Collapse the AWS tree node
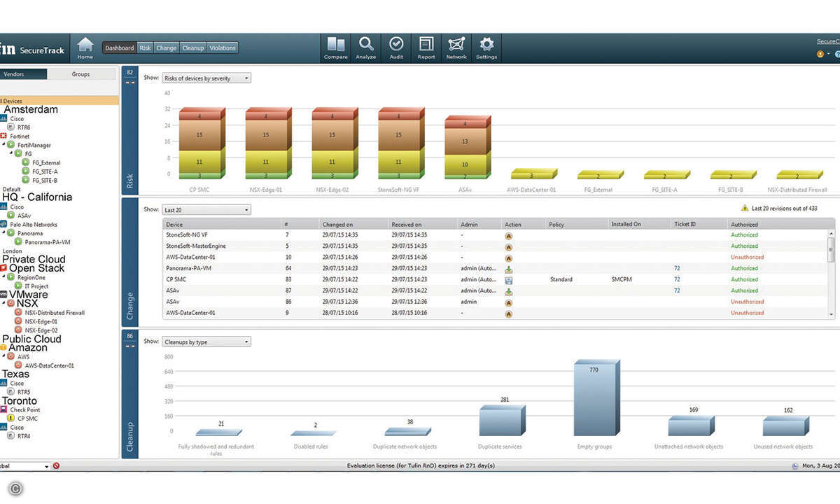 (x=4, y=356)
